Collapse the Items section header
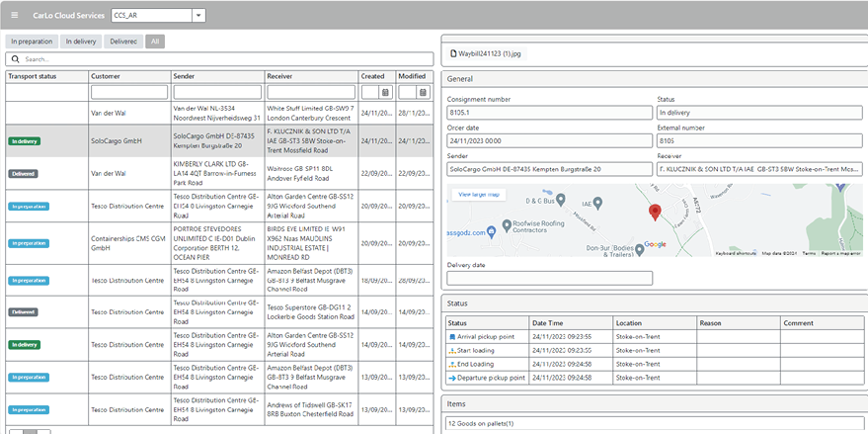The image size is (868, 434). click(x=652, y=403)
